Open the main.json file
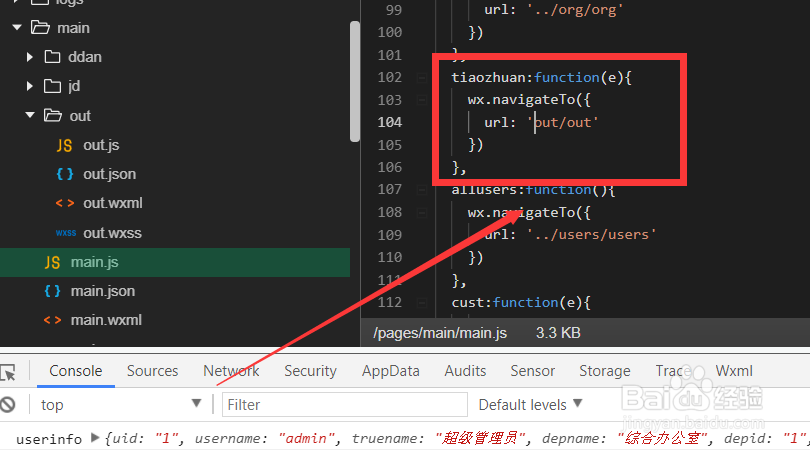 pos(102,291)
